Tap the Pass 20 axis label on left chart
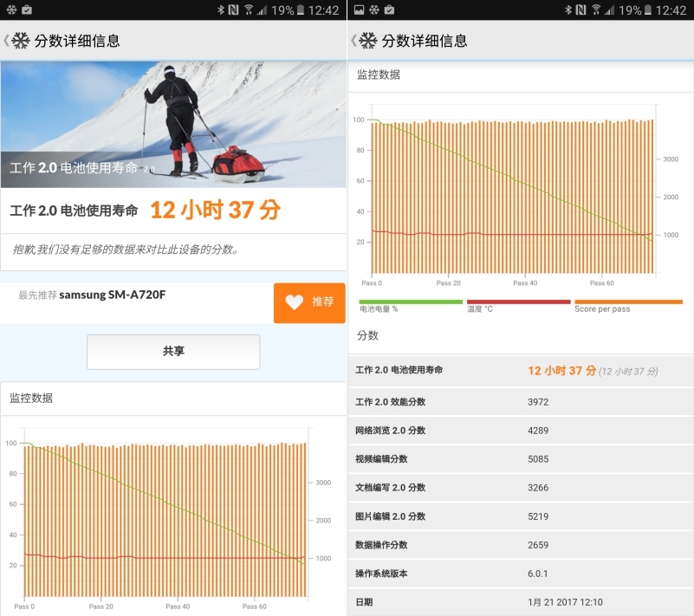 101,606
